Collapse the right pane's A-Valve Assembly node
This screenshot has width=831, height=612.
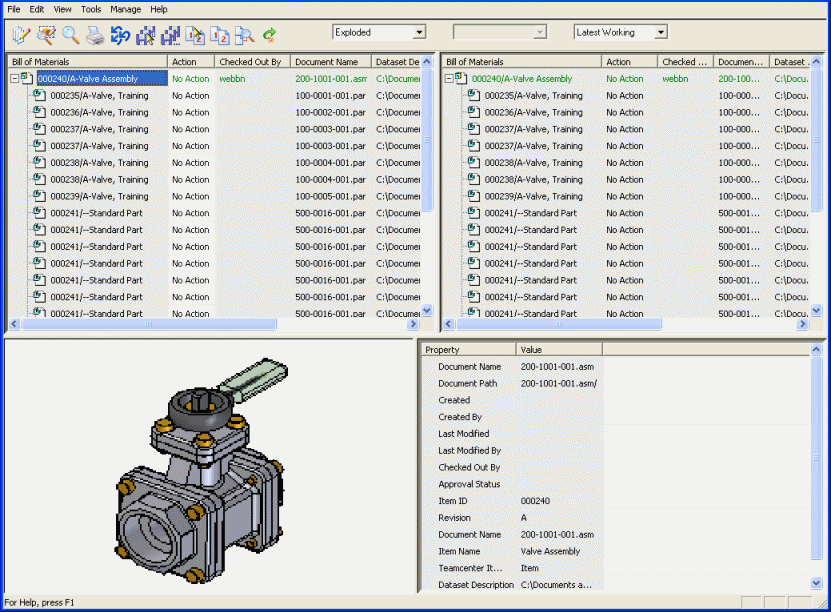pos(449,78)
